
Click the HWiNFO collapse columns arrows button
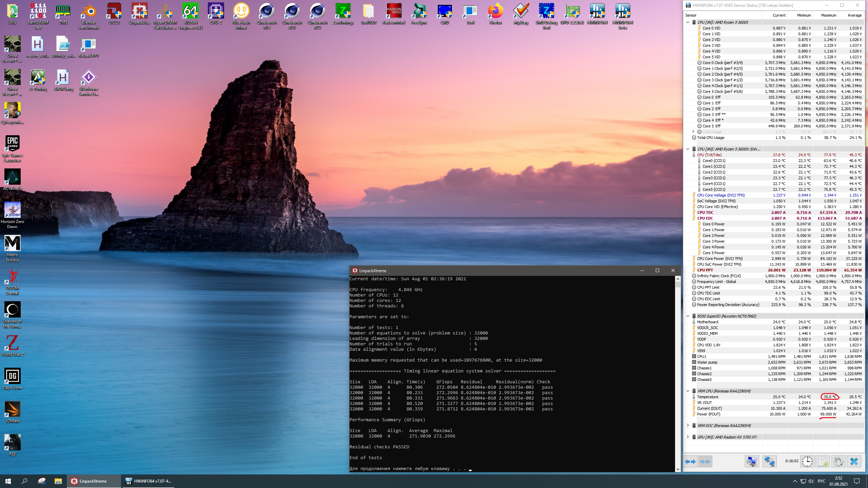pos(705,462)
